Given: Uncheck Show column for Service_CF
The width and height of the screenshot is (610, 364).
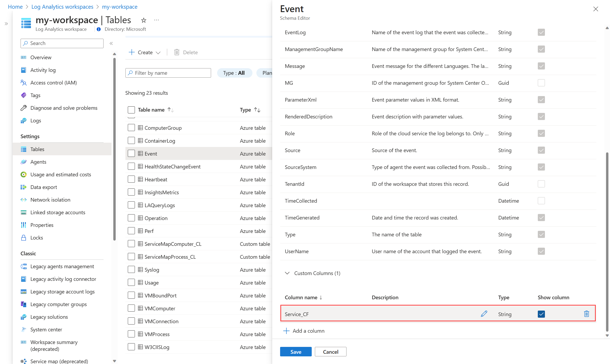Looking at the screenshot, I should coord(541,314).
